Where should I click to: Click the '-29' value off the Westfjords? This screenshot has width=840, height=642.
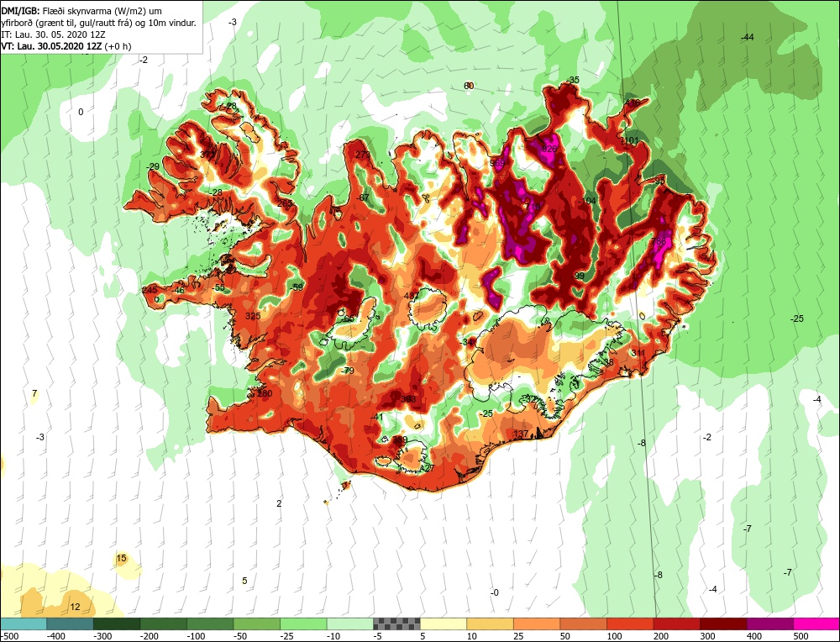[153, 167]
